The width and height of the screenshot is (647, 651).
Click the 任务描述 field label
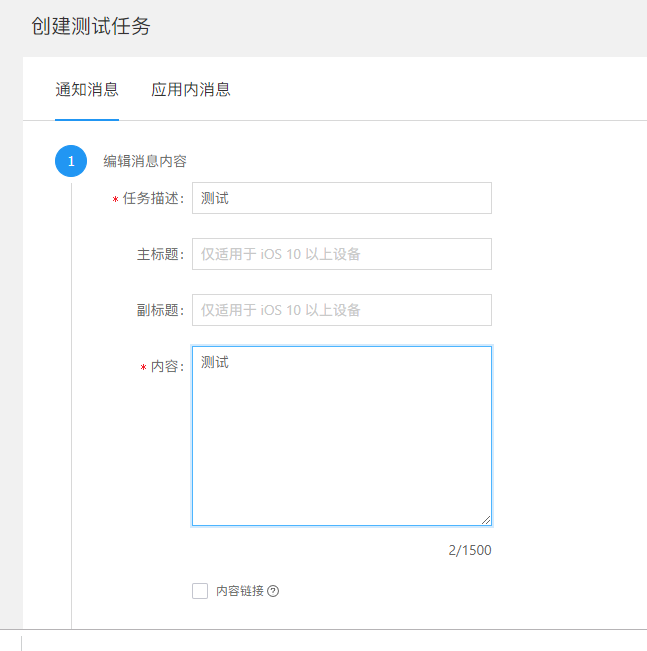coord(153,198)
